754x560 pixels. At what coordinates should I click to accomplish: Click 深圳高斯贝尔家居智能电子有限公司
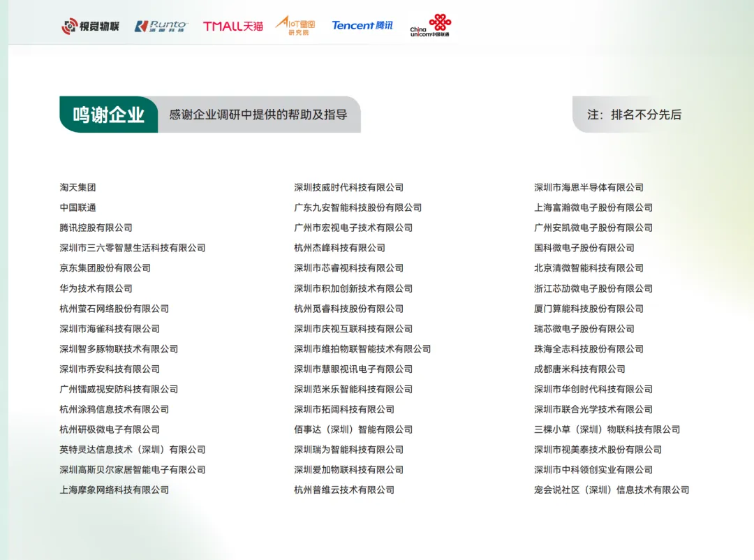click(x=133, y=470)
